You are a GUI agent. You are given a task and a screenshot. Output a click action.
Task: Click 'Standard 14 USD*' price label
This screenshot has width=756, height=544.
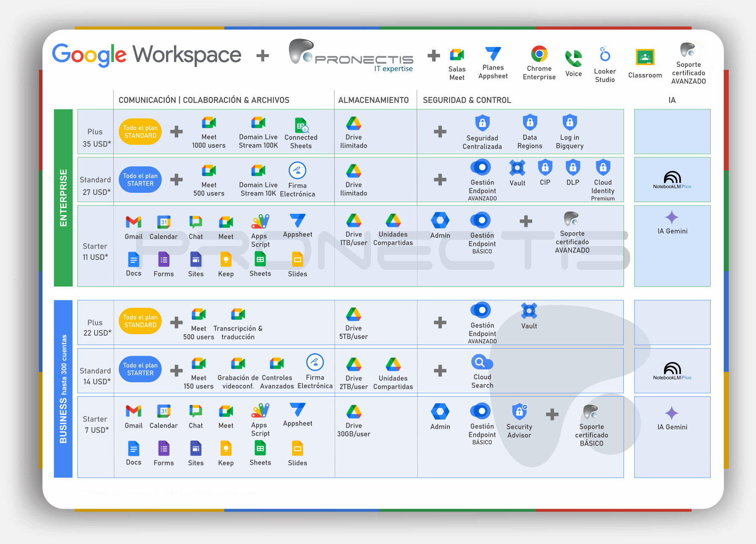95,376
